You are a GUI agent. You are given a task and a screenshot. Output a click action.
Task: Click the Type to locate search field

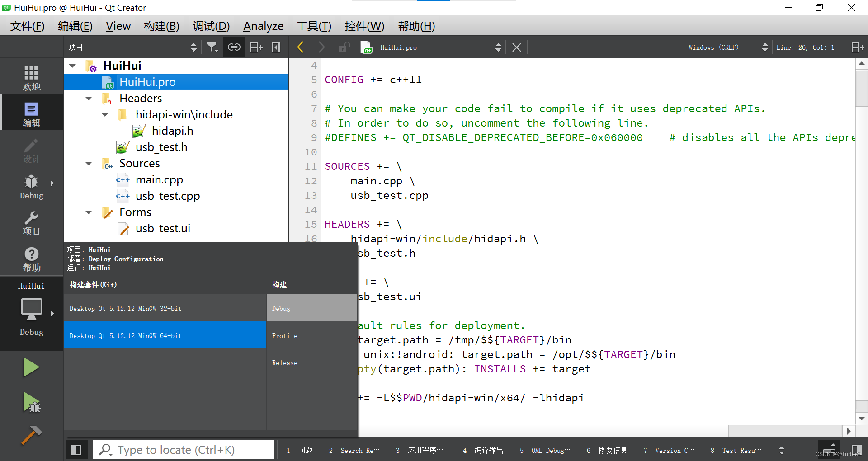click(x=184, y=450)
